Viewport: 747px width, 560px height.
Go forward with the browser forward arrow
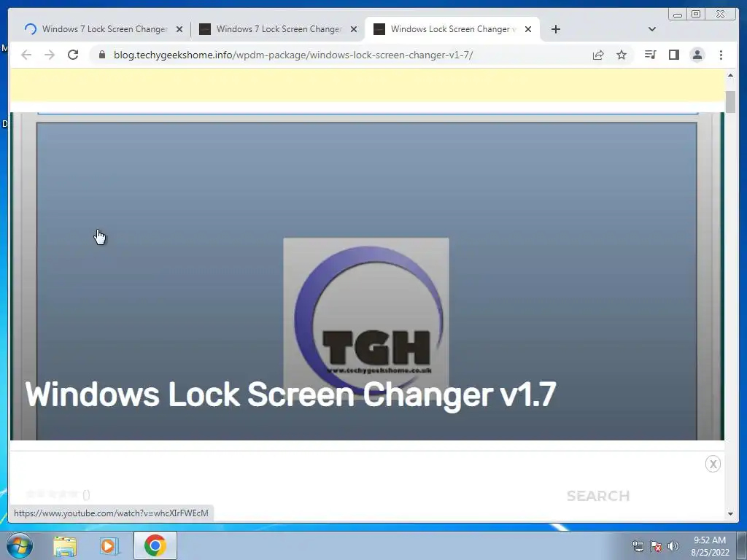pyautogui.click(x=50, y=55)
